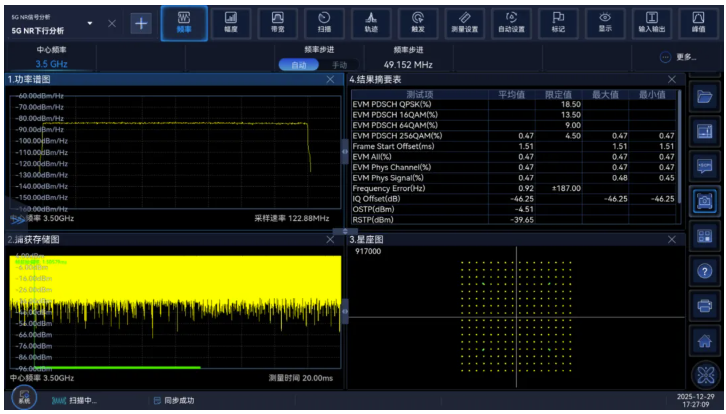Select the EVM All(%) row
This screenshot has width=726, height=414.
pos(513,157)
